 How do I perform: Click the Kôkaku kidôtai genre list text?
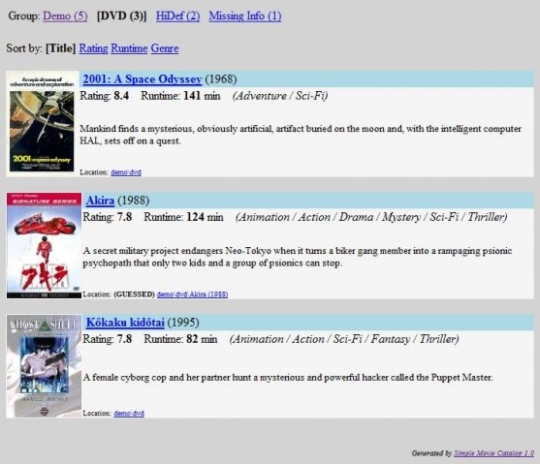[344, 339]
